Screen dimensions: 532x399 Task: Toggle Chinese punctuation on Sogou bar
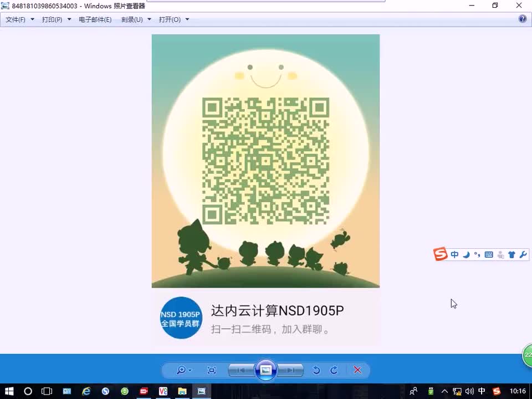477,254
